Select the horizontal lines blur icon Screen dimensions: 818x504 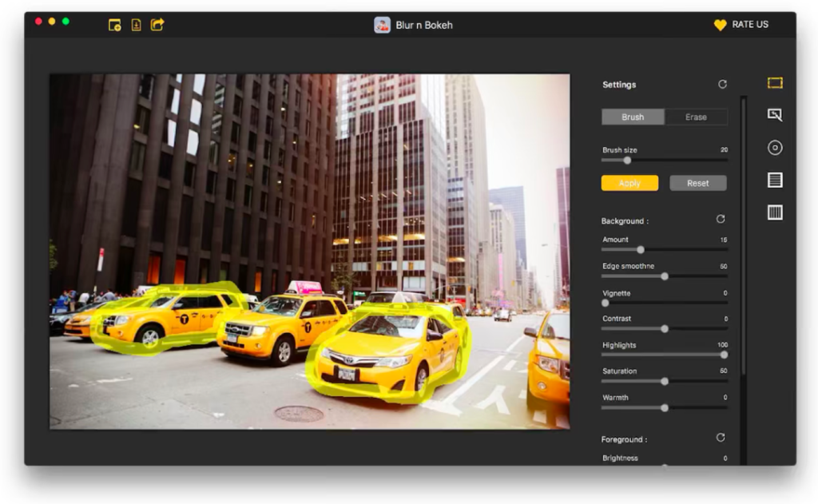pyautogui.click(x=775, y=180)
